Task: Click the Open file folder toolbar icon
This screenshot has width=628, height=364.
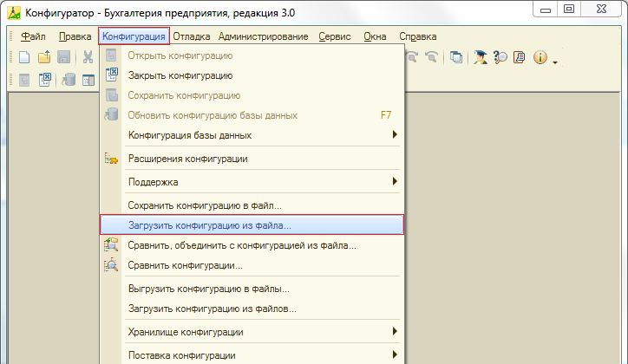Action: tap(44, 57)
